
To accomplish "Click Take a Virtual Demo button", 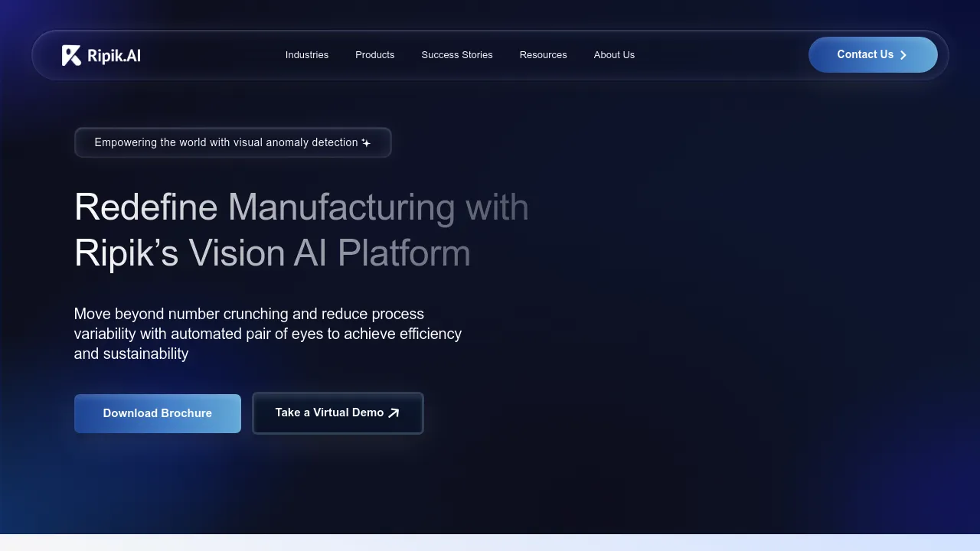I will [x=338, y=413].
